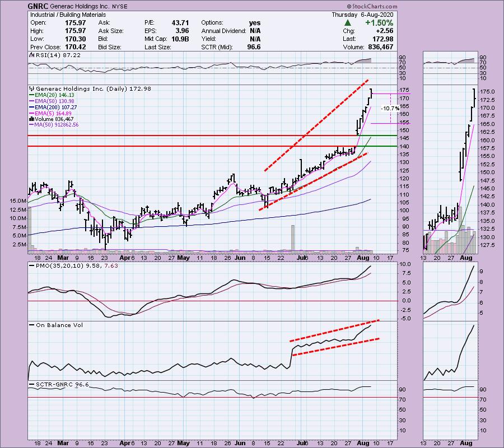This screenshot has height=448, width=504.
Task: Click the SCTR (Mid) value 96.6
Action: click(254, 47)
